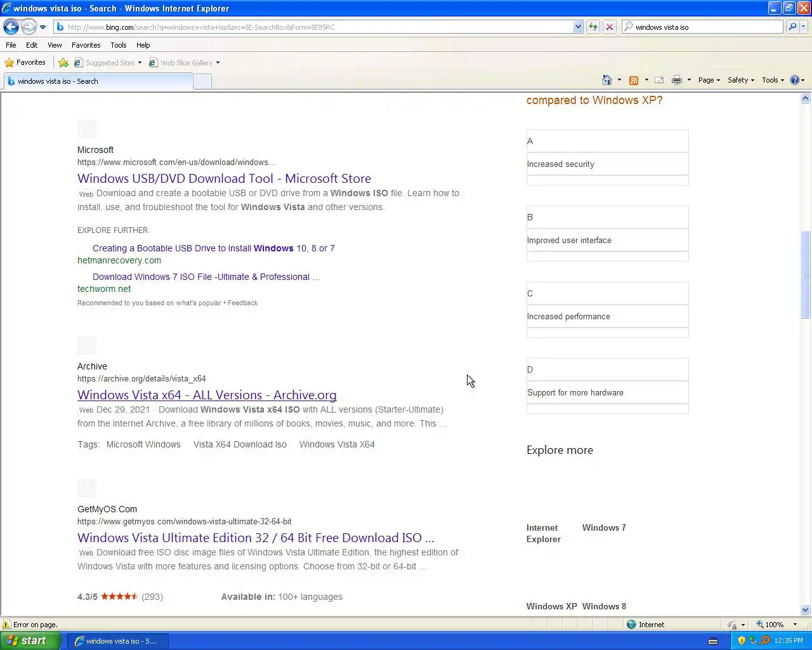Image resolution: width=812 pixels, height=650 pixels.
Task: Click the vertical scrollbar up arrow
Action: pos(806,98)
